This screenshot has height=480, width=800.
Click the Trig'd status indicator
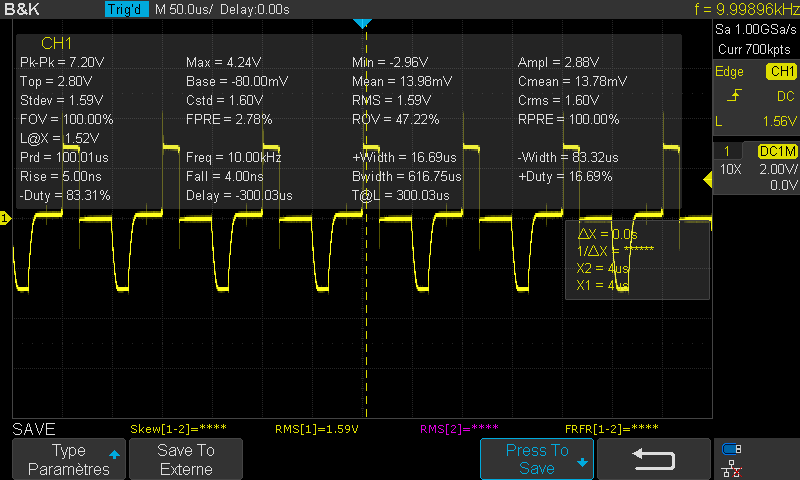[127, 9]
